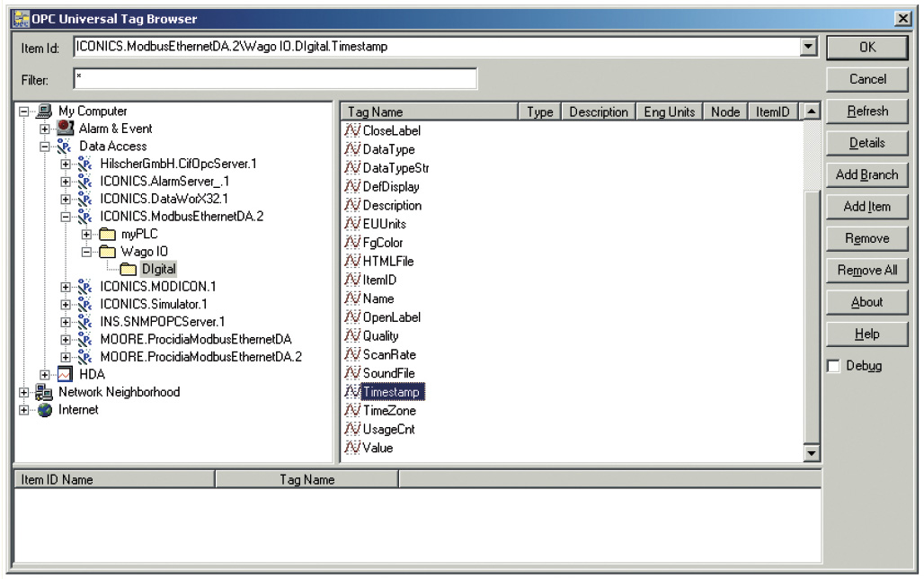Click the Cancel button
924x579 pixels.
coord(866,79)
